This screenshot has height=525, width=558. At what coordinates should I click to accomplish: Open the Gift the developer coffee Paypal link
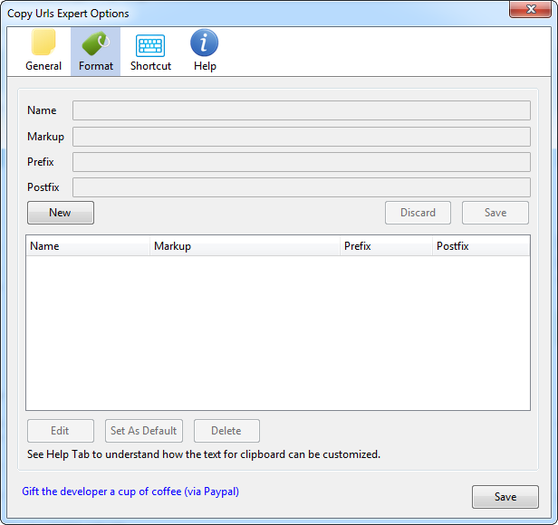tap(130, 491)
